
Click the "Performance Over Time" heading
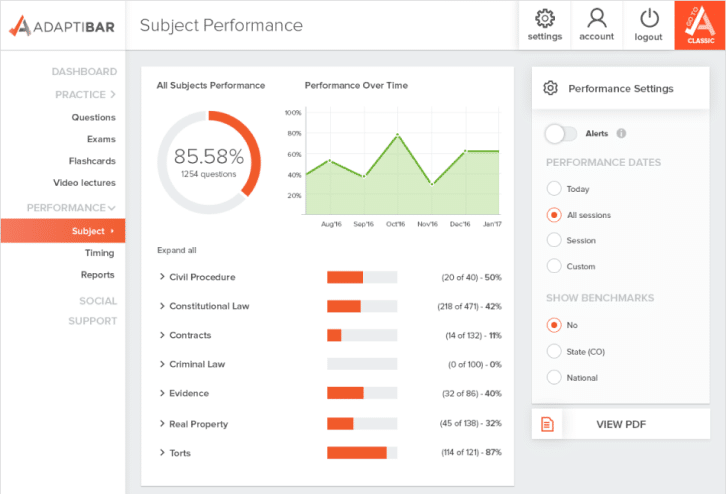click(x=356, y=85)
